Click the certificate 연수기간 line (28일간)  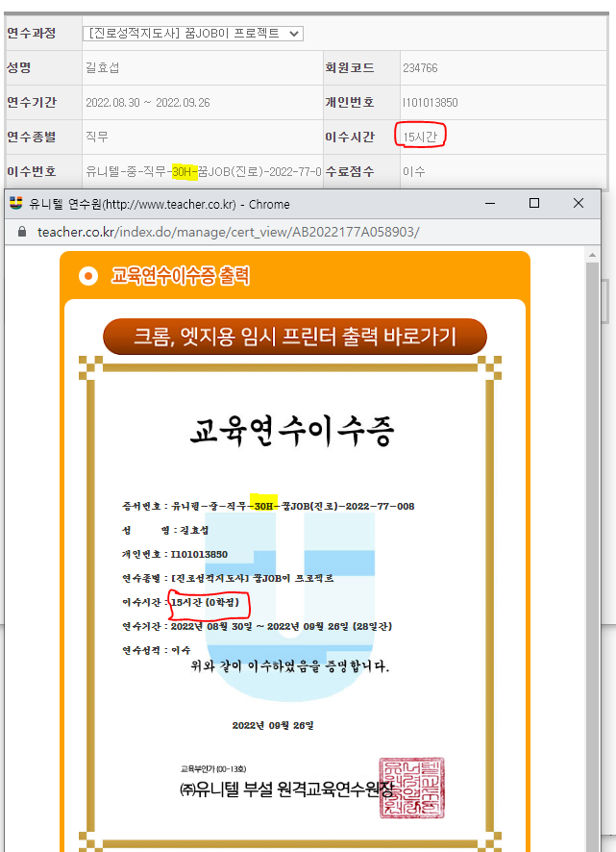[257, 627]
